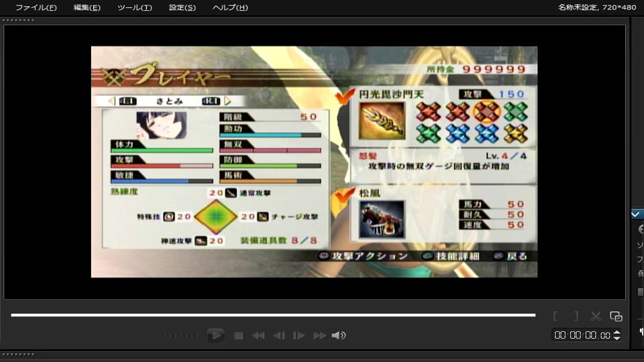Click the L1 left arrow beside さとみ
The width and height of the screenshot is (644, 362).
tap(111, 101)
